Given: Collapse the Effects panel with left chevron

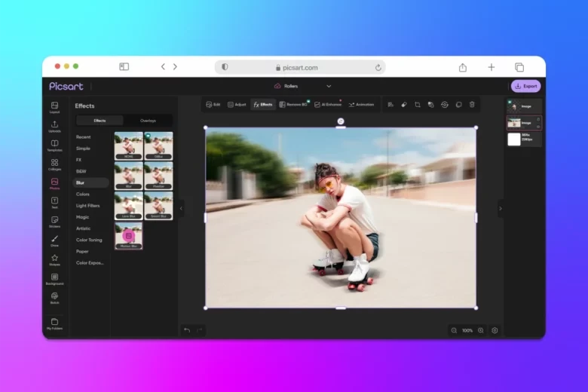Looking at the screenshot, I should 181,209.
